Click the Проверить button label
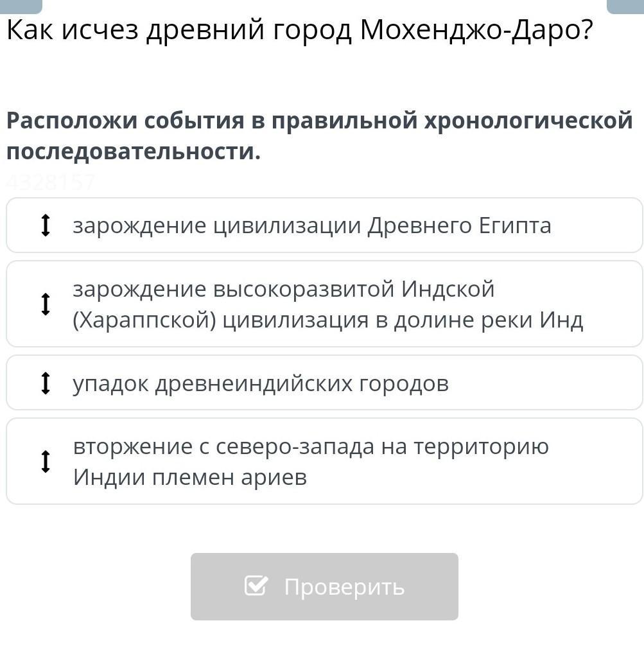This screenshot has height=648, width=644. point(344,588)
